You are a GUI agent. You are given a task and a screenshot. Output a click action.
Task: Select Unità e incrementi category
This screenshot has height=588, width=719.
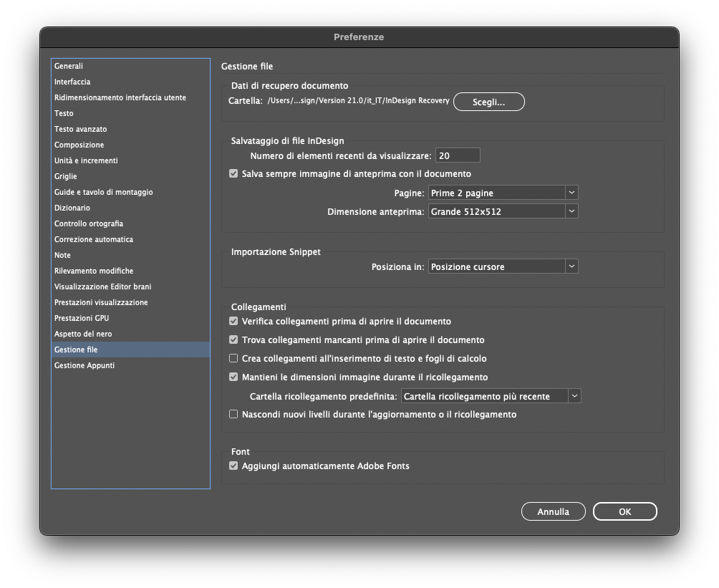coord(86,160)
